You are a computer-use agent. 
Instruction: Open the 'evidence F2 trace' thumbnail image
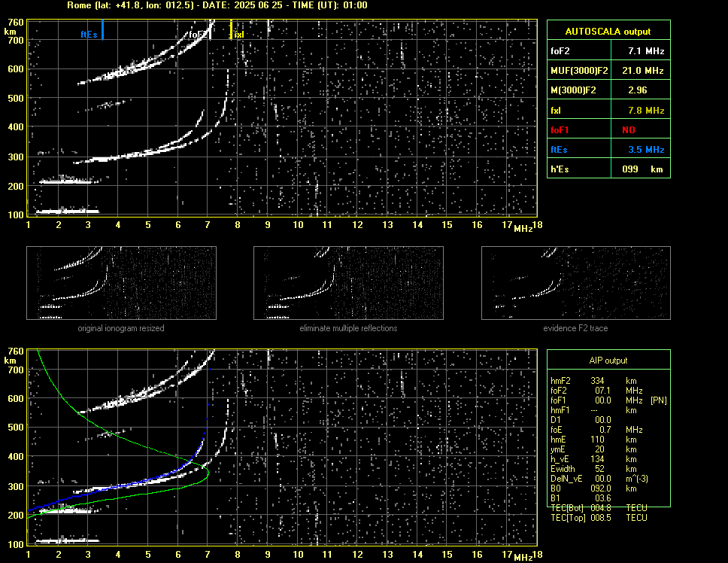[576, 283]
